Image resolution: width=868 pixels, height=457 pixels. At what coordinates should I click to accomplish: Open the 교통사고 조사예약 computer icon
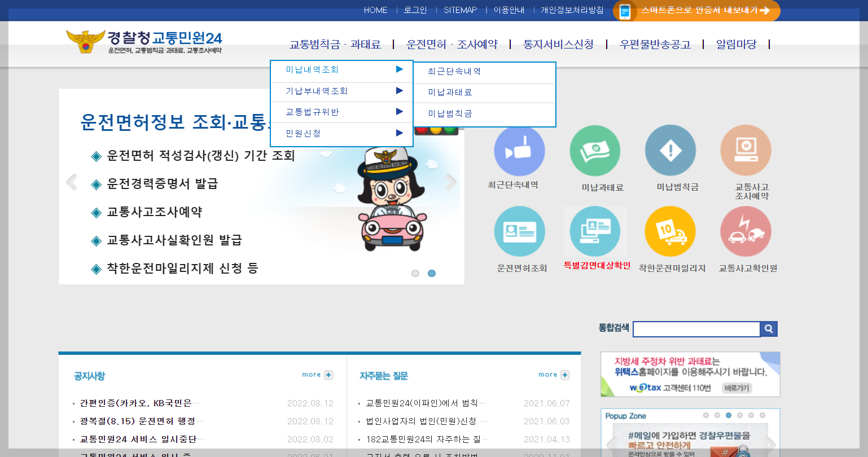point(746,151)
